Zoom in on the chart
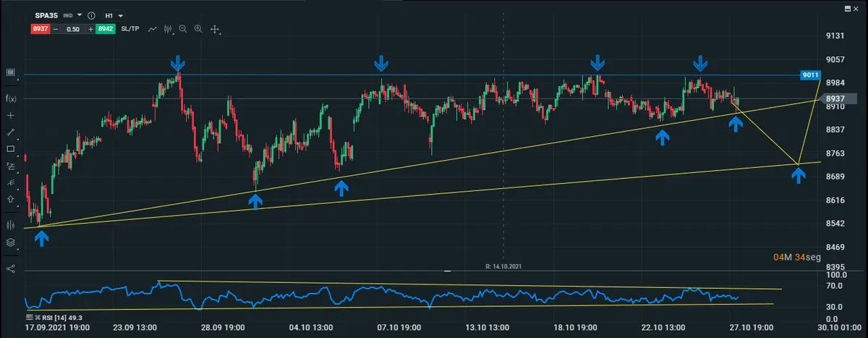 tap(197, 29)
